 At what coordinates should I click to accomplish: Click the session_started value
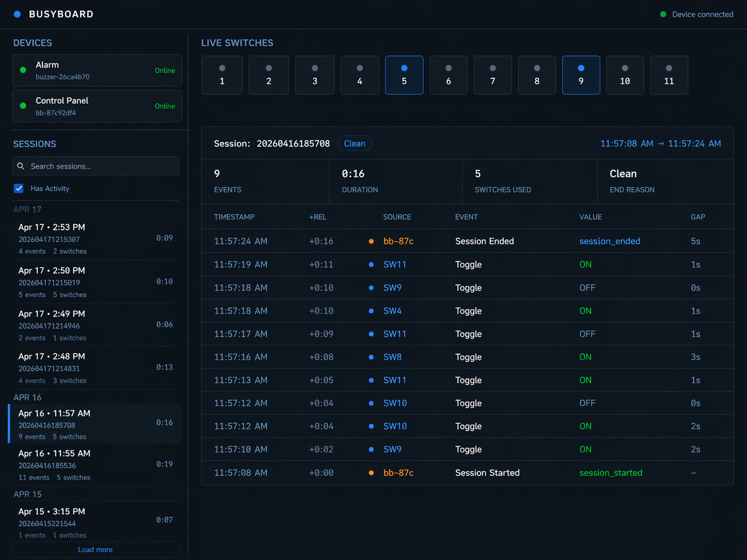coord(611,473)
